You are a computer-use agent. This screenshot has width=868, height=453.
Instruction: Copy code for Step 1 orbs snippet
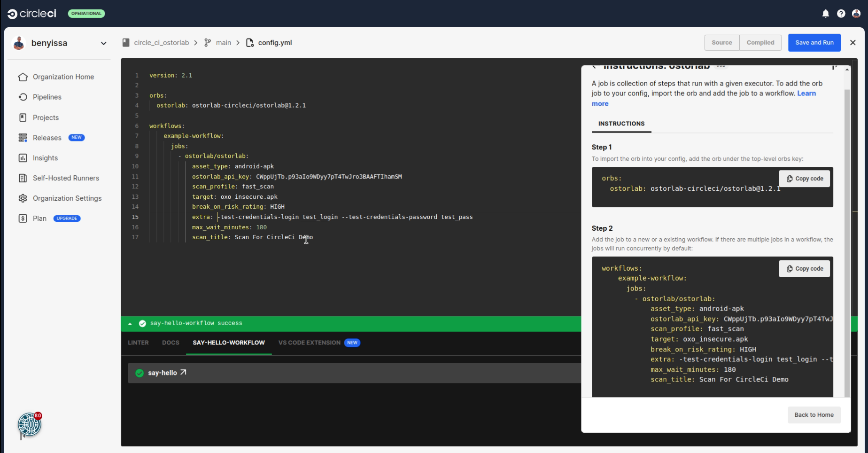(804, 179)
